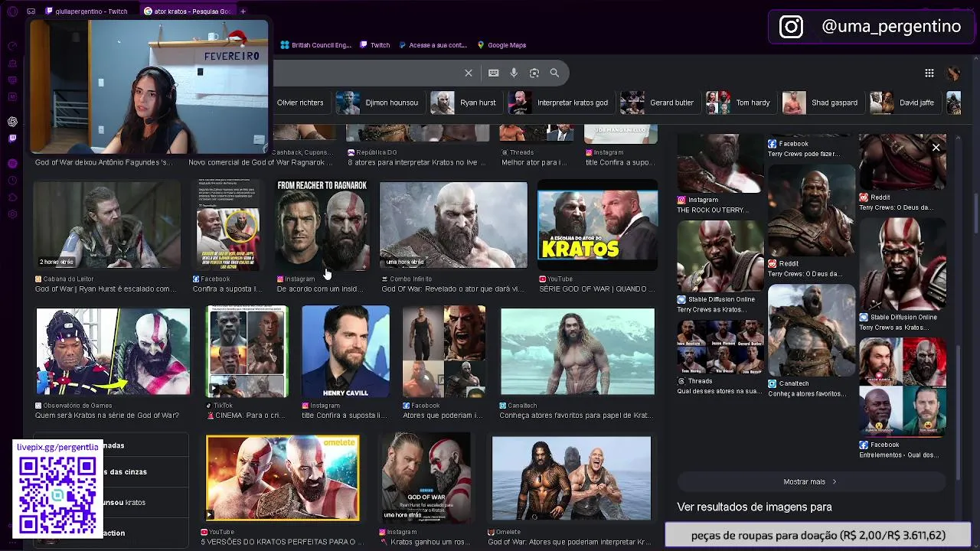
Task: Open Novo comercial de God of War Ragnarok link
Action: [x=261, y=162]
